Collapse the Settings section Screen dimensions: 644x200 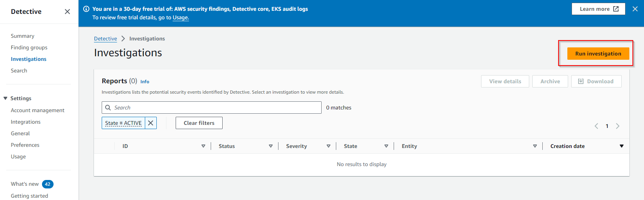pos(5,98)
